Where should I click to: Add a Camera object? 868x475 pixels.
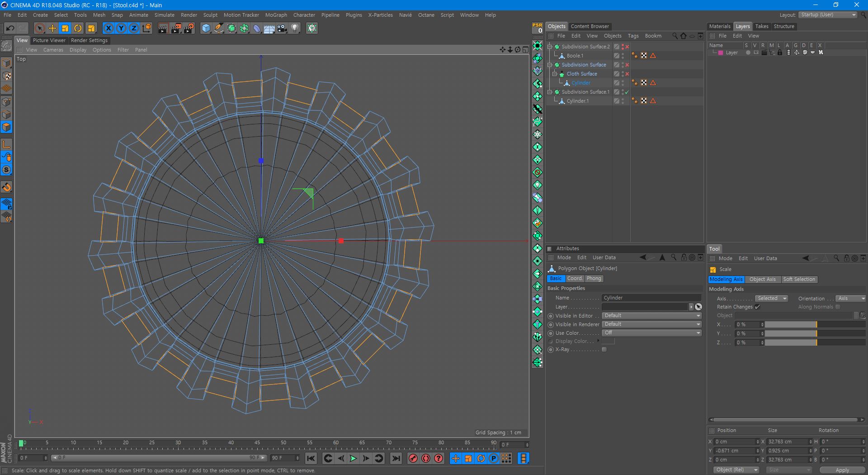click(x=282, y=28)
